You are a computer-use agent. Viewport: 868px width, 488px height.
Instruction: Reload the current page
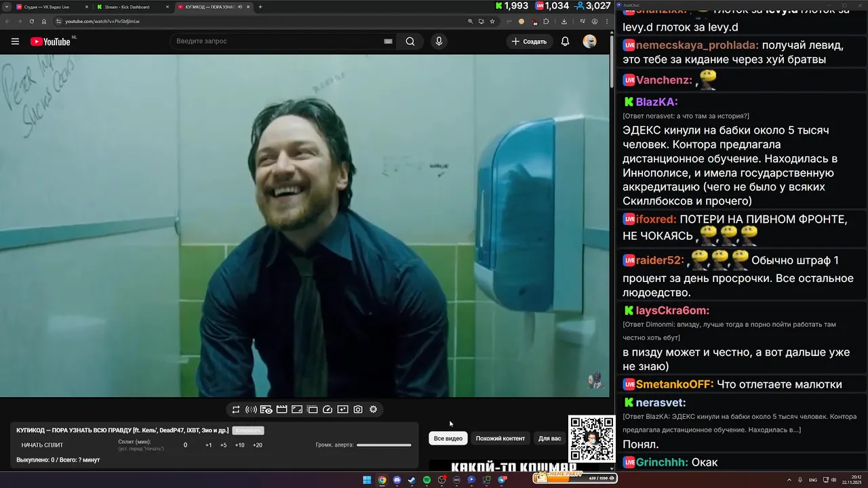pos(31,21)
